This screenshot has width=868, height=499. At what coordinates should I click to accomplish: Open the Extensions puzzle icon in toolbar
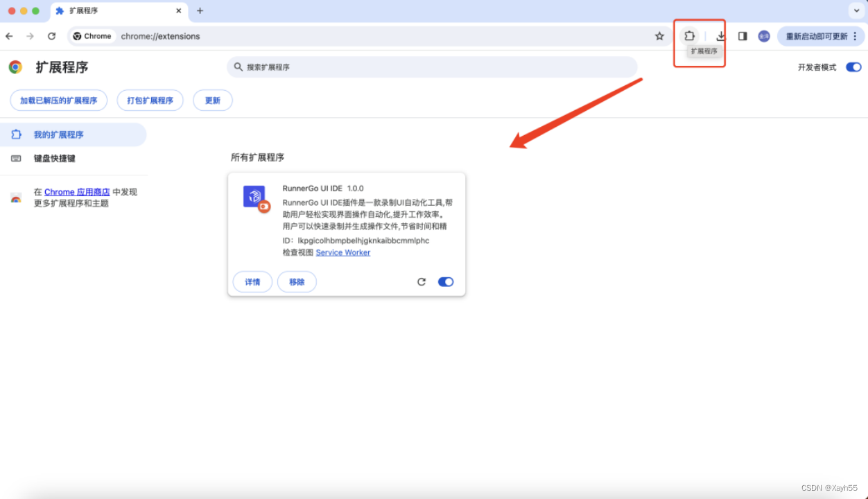coord(688,36)
